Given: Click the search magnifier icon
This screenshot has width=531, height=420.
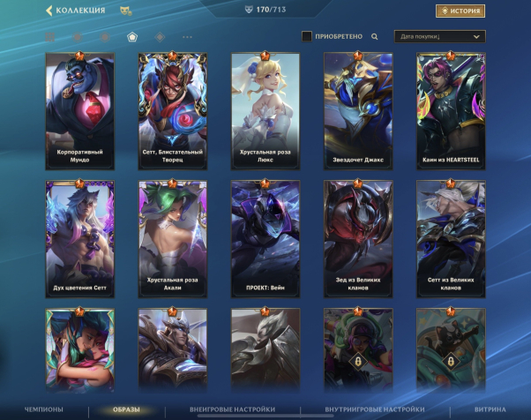Looking at the screenshot, I should 374,36.
